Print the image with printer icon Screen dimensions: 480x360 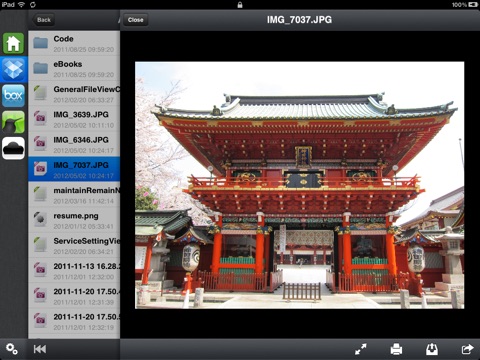pos(396,349)
